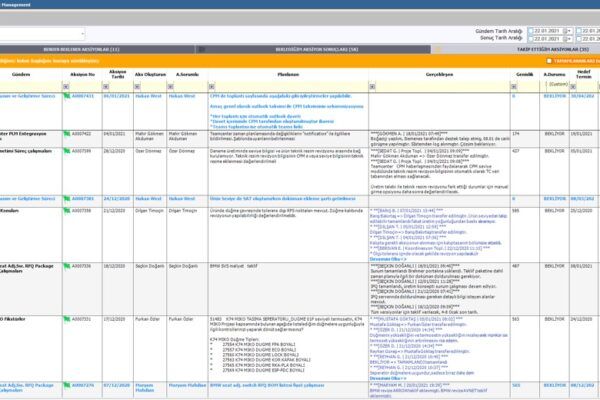Sort by Gerçekleşen column header
The height and width of the screenshot is (400, 600).
[439, 74]
